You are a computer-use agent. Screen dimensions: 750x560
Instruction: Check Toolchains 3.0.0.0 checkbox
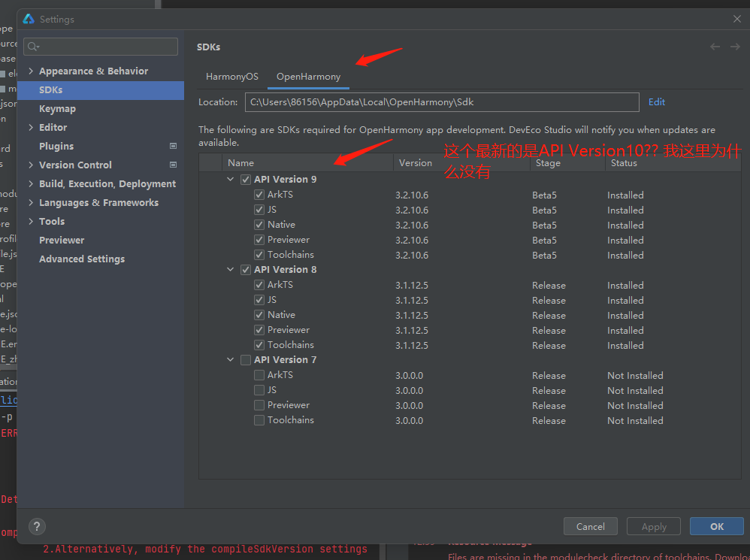(259, 420)
